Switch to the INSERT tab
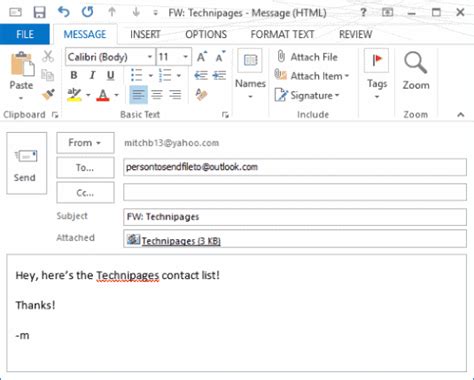This screenshot has width=474, height=380. tap(145, 34)
